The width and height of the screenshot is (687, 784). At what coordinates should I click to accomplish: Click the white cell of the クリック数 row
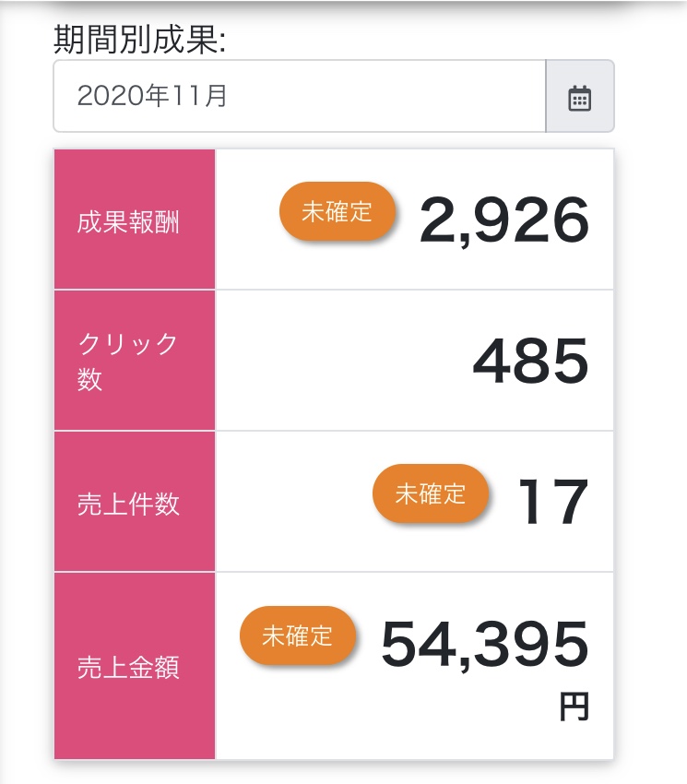point(414,360)
